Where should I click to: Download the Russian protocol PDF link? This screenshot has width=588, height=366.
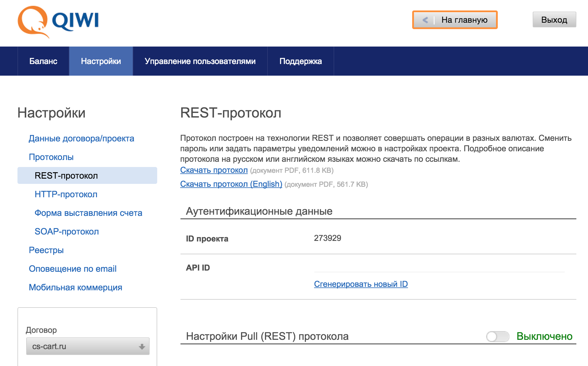[214, 170]
